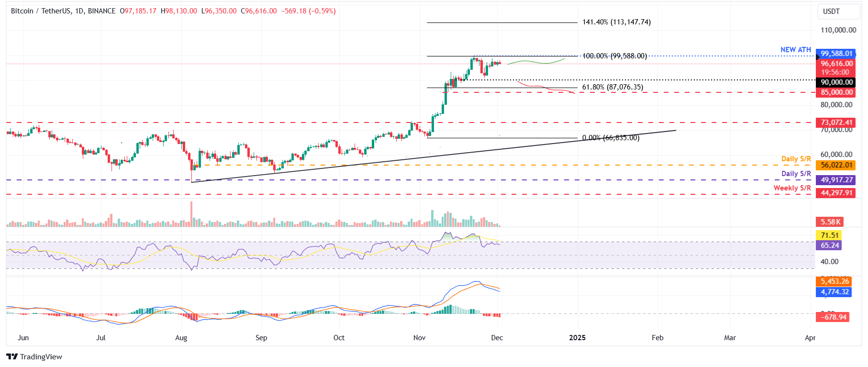Click the 73,072.41 red price label

pyautogui.click(x=836, y=122)
